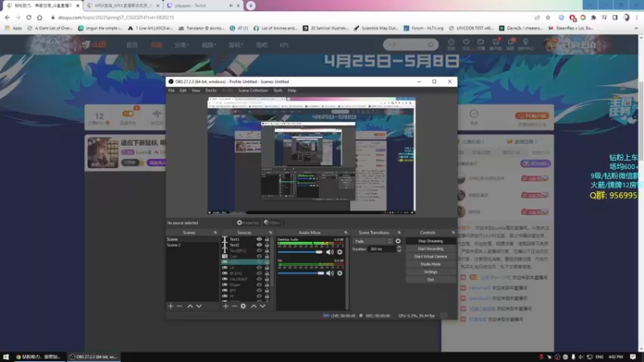Screen dimensions: 644x362
Task: Toggle lock on Cam source
Action: pos(267,256)
